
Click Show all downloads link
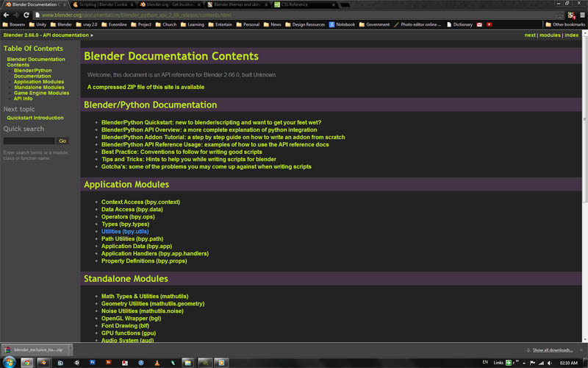[x=553, y=350]
